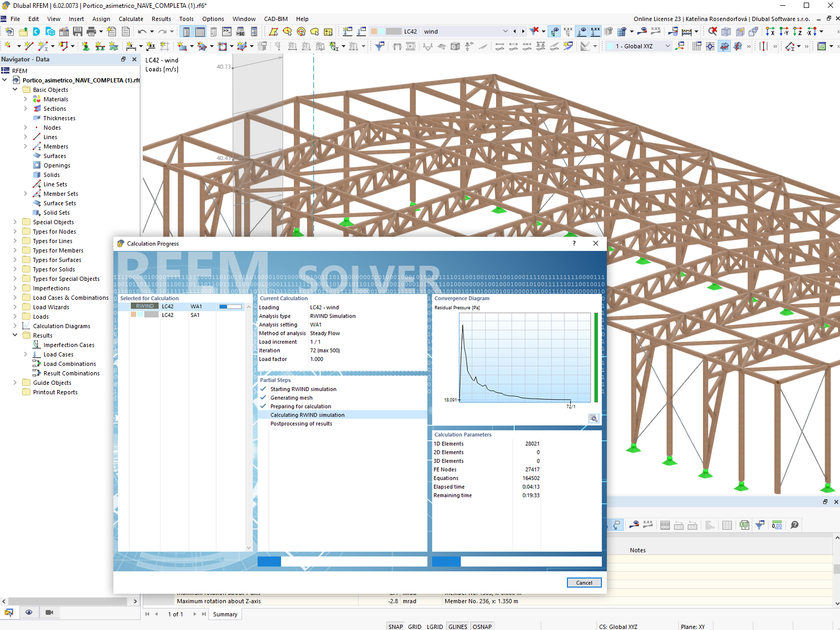Click the help question bubble icon in table toolbar
This screenshot has height=630, width=840.
[x=794, y=525]
